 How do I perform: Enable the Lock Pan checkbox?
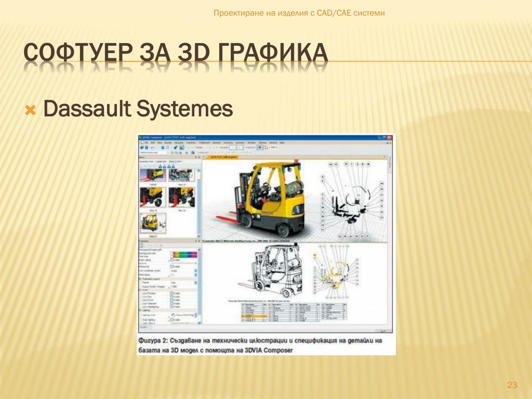pyautogui.click(x=171, y=297)
